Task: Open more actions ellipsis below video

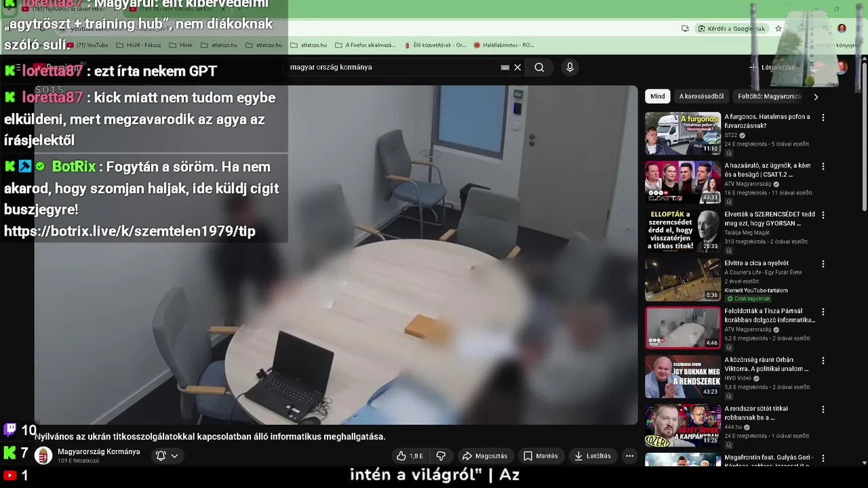Action: (629, 456)
